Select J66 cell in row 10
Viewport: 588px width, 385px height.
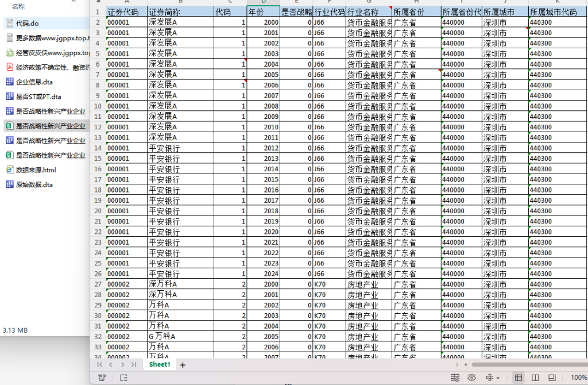[x=329, y=106]
